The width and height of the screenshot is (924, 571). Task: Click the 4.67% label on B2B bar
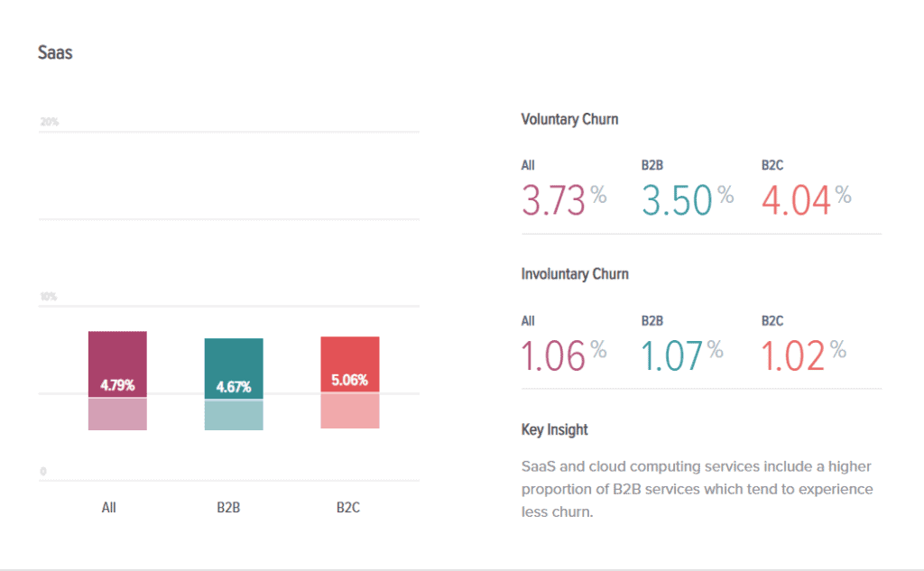[x=234, y=387]
